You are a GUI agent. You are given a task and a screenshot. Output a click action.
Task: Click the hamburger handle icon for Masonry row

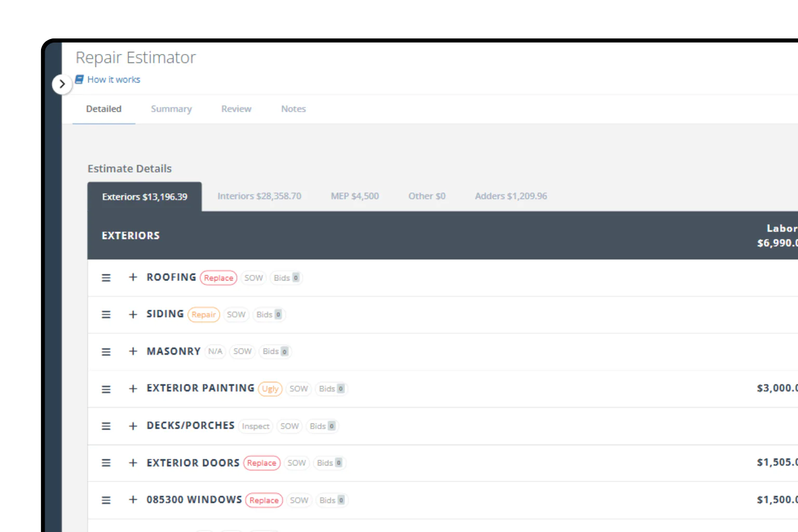coord(106,352)
